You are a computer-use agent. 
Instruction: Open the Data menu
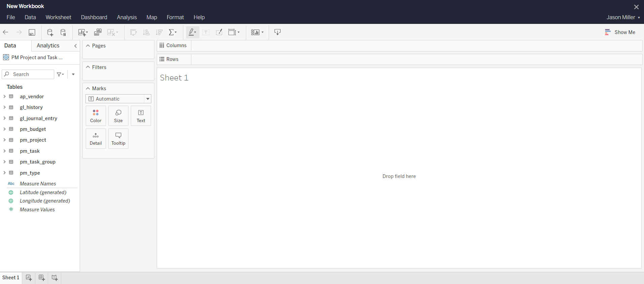(30, 17)
